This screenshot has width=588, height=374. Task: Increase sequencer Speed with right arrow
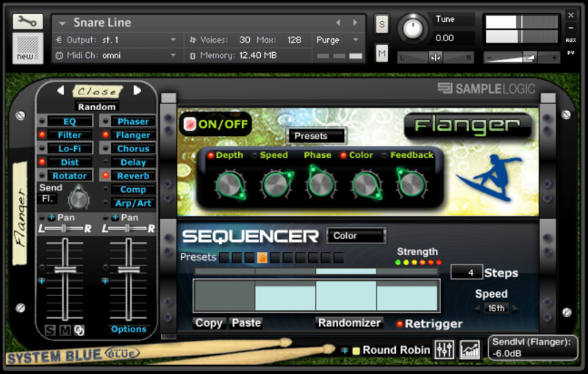click(x=515, y=309)
